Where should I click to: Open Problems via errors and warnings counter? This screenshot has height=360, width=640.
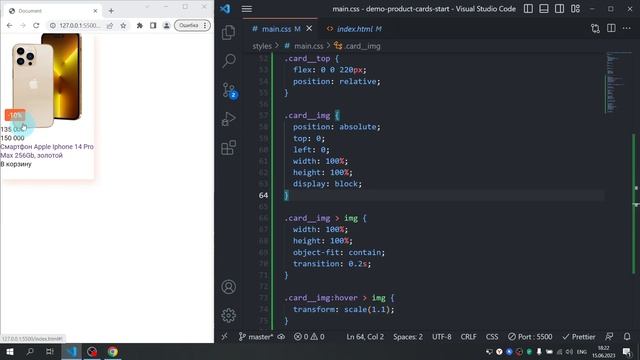coord(309,337)
